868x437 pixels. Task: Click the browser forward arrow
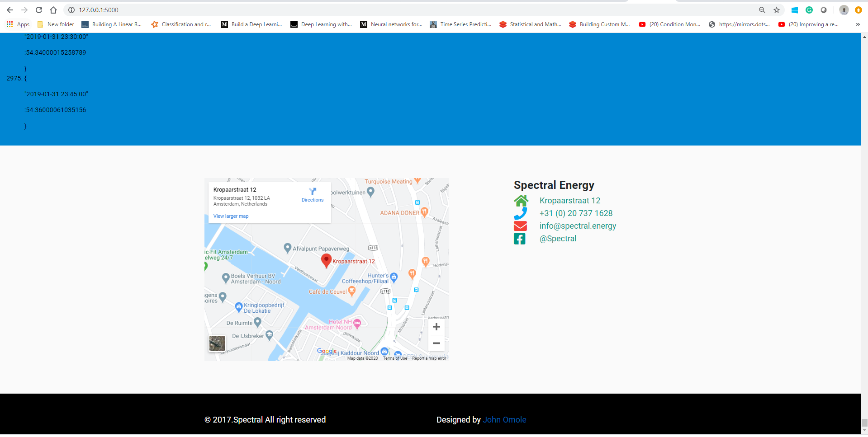click(x=24, y=10)
